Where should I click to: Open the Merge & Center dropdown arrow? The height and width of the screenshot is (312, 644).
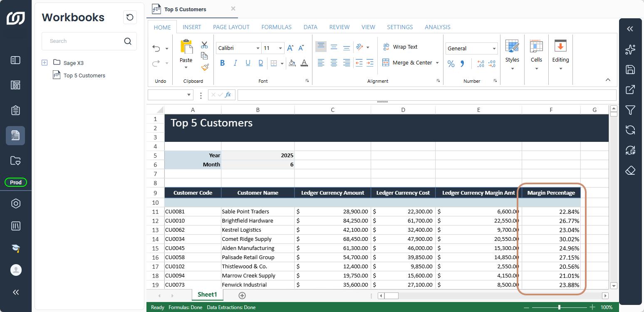(x=437, y=63)
